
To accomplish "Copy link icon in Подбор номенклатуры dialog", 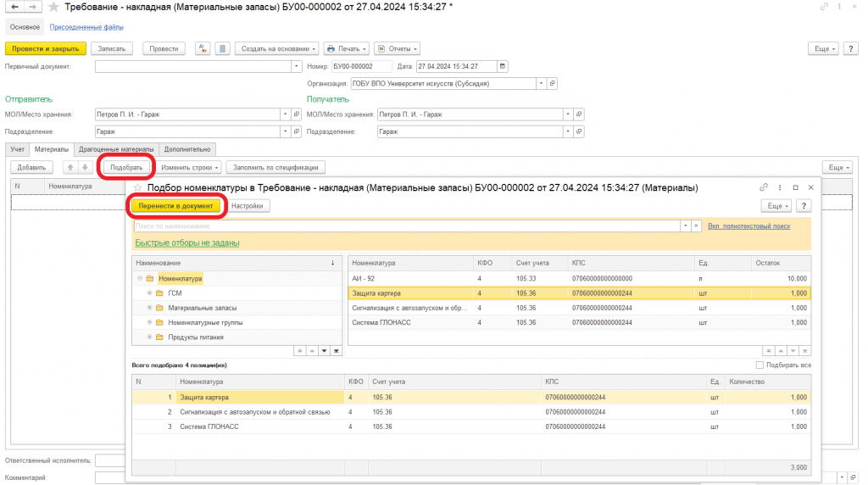I will point(764,187).
